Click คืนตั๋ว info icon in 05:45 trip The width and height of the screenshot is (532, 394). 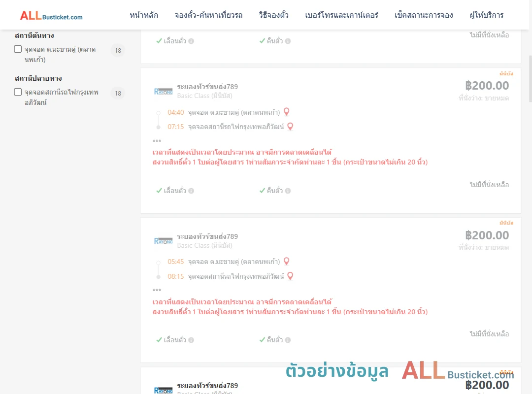[288, 340]
